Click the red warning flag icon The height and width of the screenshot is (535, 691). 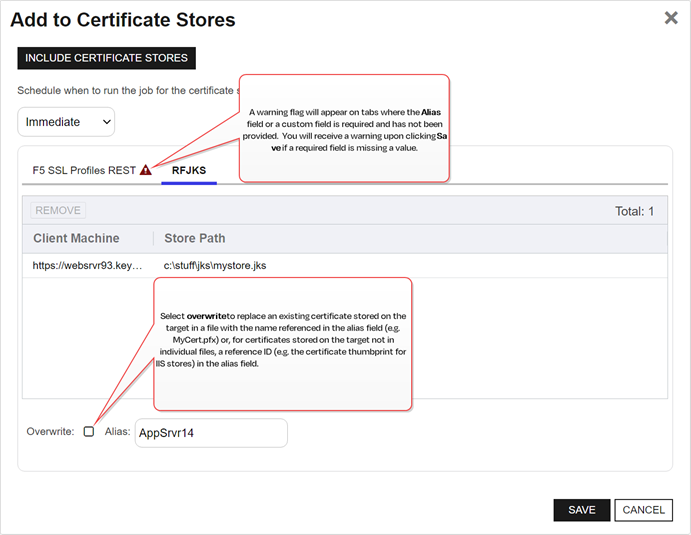point(146,170)
